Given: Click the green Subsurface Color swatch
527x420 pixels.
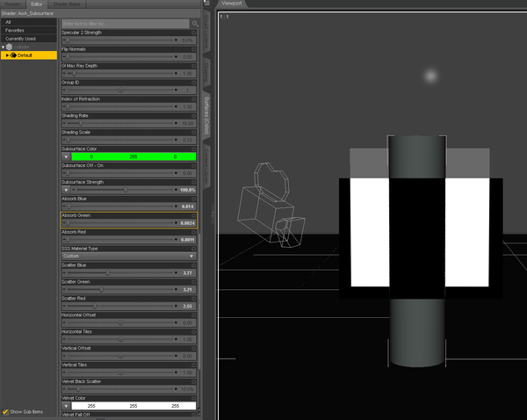Looking at the screenshot, I should pos(134,156).
